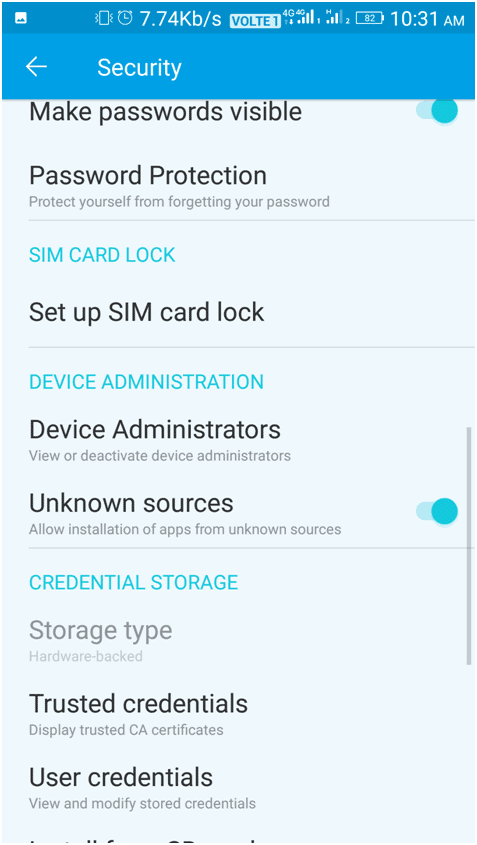Tap the alarm clock status icon
Image resolution: width=477 pixels, height=845 pixels.
pyautogui.click(x=125, y=18)
